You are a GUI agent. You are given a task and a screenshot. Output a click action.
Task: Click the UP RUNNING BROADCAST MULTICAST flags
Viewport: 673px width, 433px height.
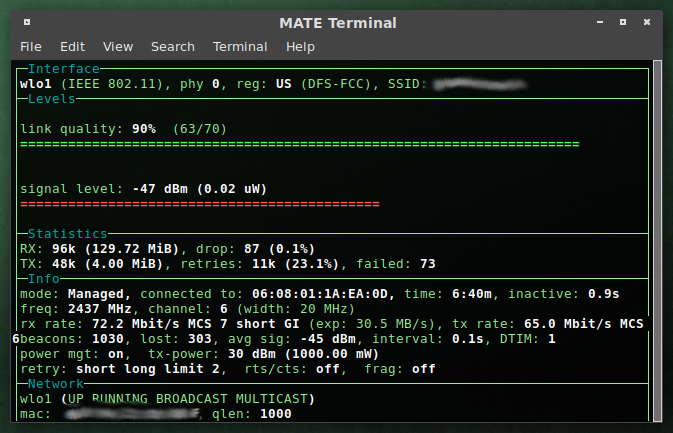pyautogui.click(x=188, y=399)
